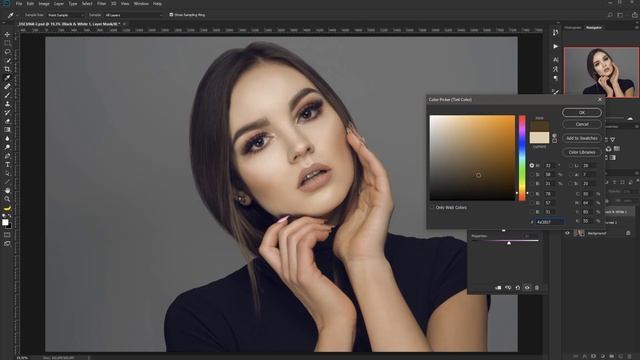
Task: Select the Brush tool
Action: (7, 95)
